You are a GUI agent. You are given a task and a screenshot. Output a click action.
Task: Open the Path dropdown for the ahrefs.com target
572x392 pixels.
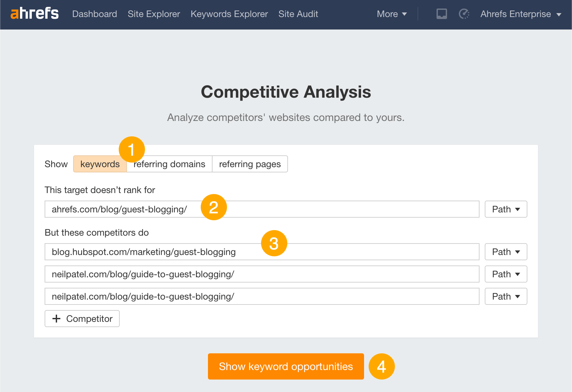click(506, 209)
